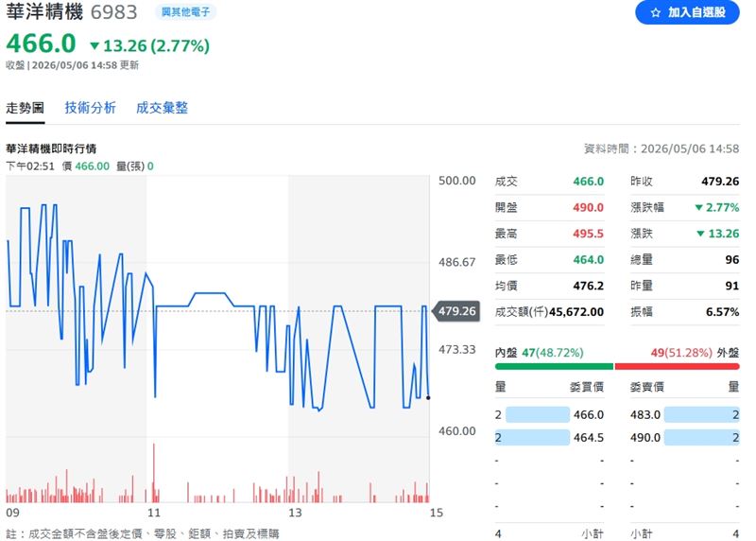Click the 漲跌 value 13.26
This screenshot has height=541, width=756.
pos(718,234)
